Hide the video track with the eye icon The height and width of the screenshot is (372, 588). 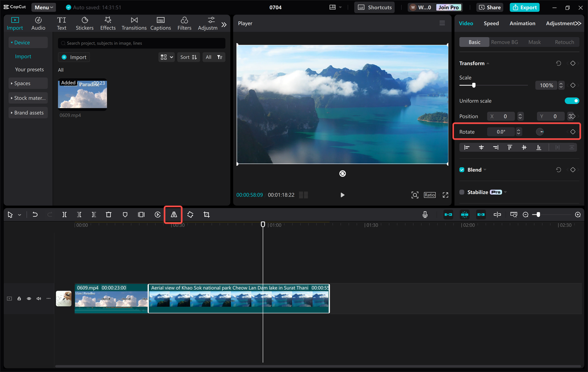(x=28, y=298)
